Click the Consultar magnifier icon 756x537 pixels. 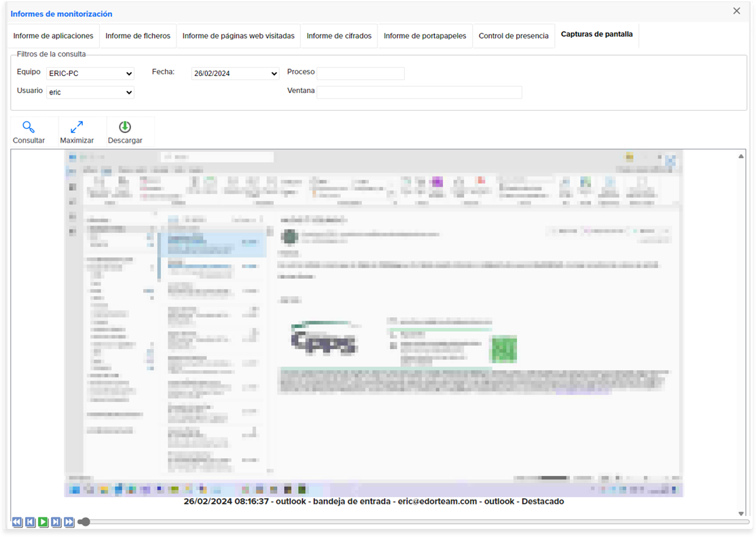[x=29, y=127]
